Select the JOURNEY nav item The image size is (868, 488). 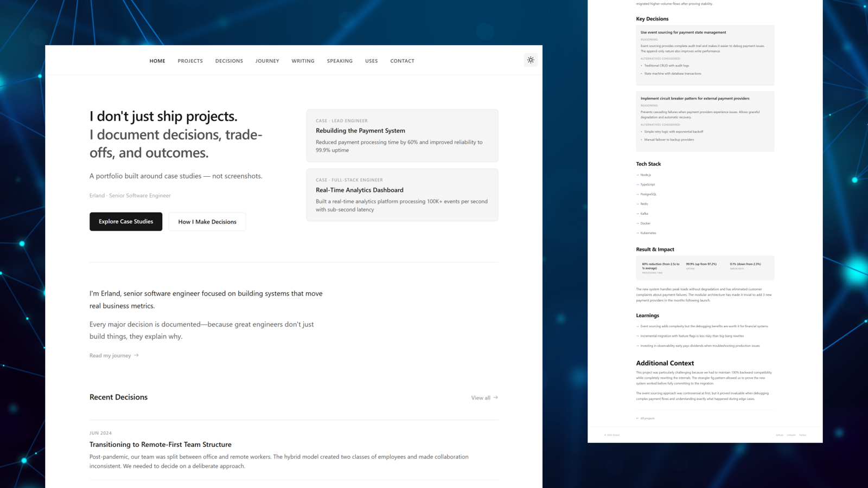[x=267, y=61]
